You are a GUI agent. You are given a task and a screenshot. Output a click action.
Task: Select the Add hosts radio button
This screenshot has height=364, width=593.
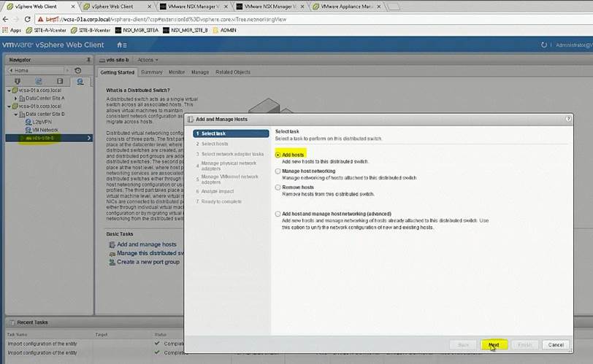[x=278, y=155]
